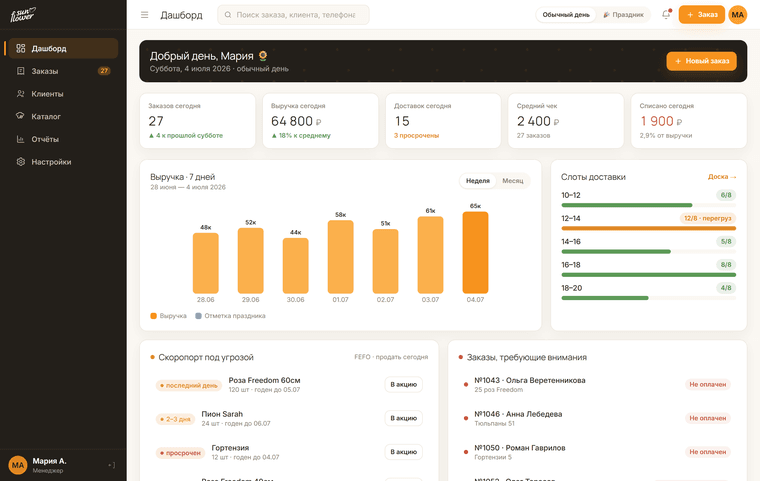Click Не оплачен for order №1050
Image resolution: width=760 pixels, height=481 pixels.
[708, 452]
